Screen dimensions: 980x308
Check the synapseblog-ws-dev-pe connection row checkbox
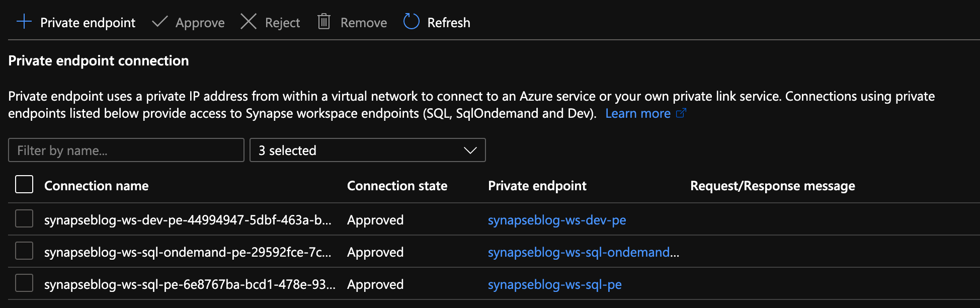click(x=24, y=218)
